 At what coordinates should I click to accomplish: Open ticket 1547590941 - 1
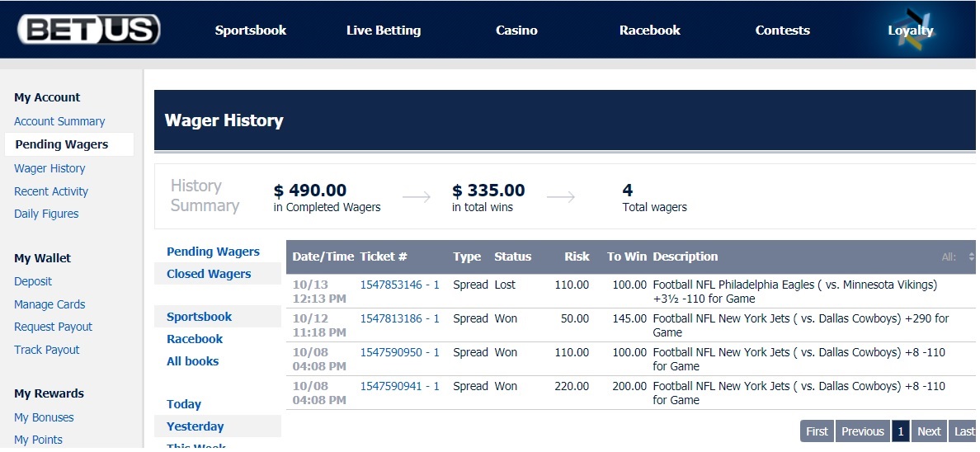click(x=400, y=386)
